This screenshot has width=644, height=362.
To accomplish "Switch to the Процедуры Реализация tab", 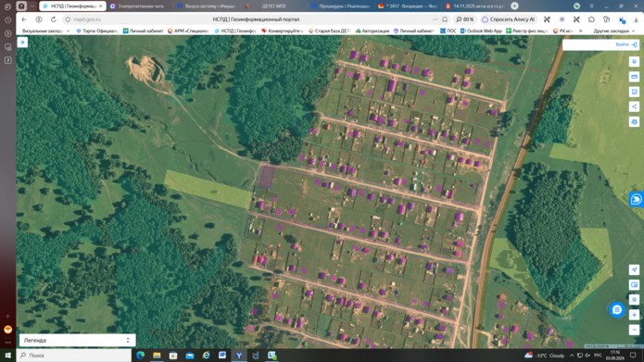I will (x=340, y=6).
